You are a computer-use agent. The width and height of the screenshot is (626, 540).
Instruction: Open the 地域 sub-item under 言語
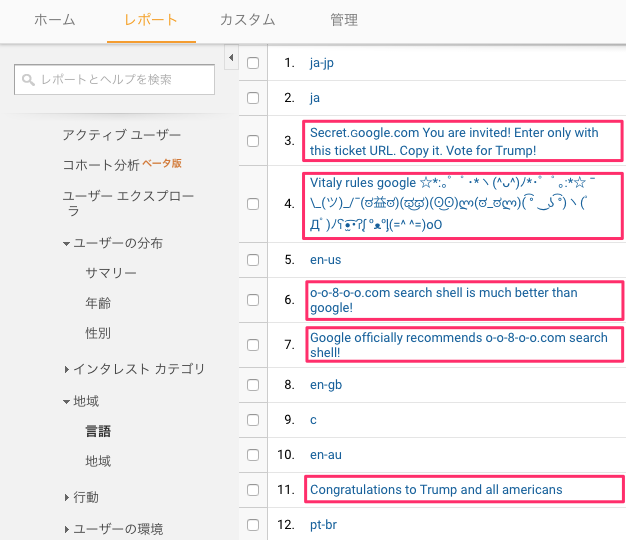point(98,461)
